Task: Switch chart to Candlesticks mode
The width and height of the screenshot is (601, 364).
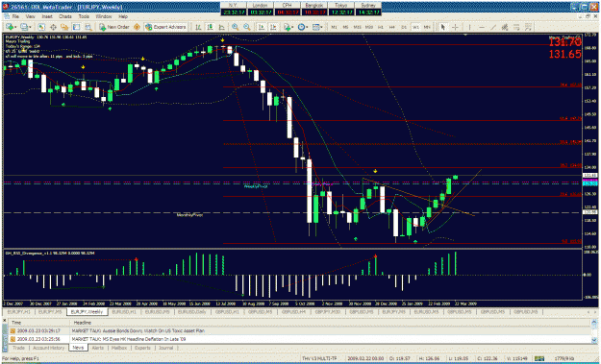Action: [210, 27]
